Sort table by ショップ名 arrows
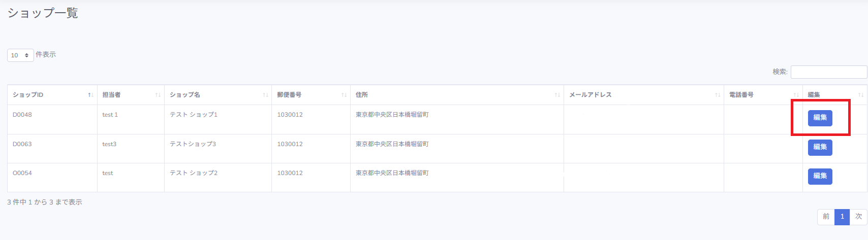 point(265,95)
